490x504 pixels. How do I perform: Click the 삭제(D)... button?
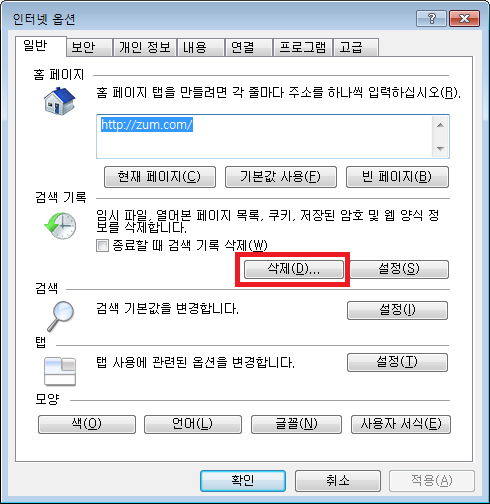[293, 269]
